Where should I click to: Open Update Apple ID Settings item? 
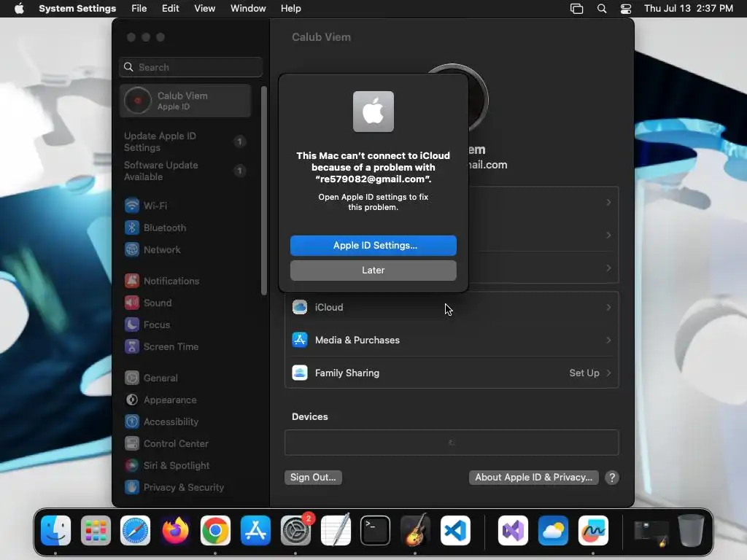186,142
